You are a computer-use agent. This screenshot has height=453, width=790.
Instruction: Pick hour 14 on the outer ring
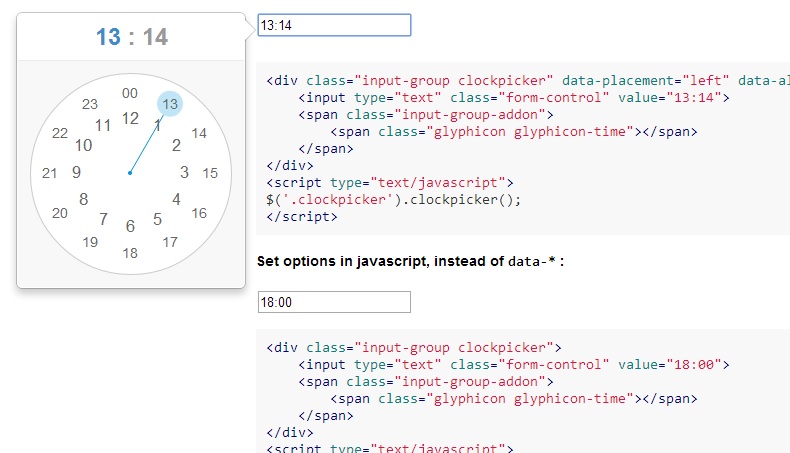pyautogui.click(x=199, y=133)
